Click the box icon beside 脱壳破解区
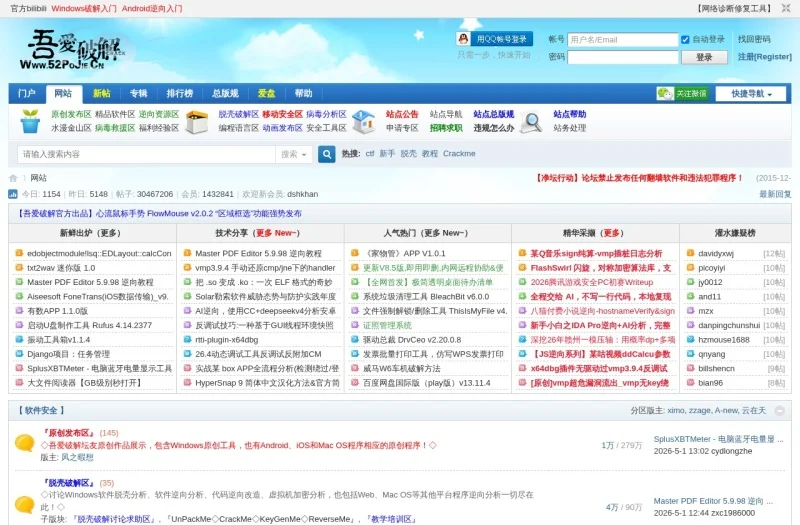Viewport: 800px width, 525px height. (197, 121)
